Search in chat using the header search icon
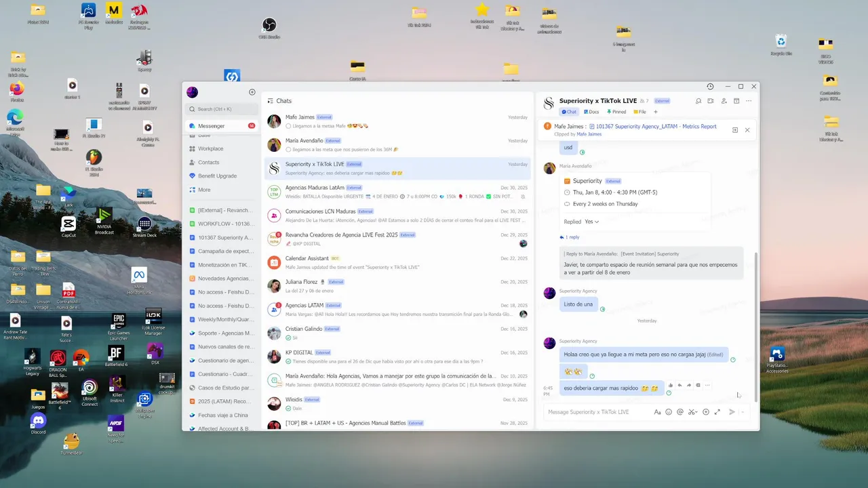 [698, 101]
